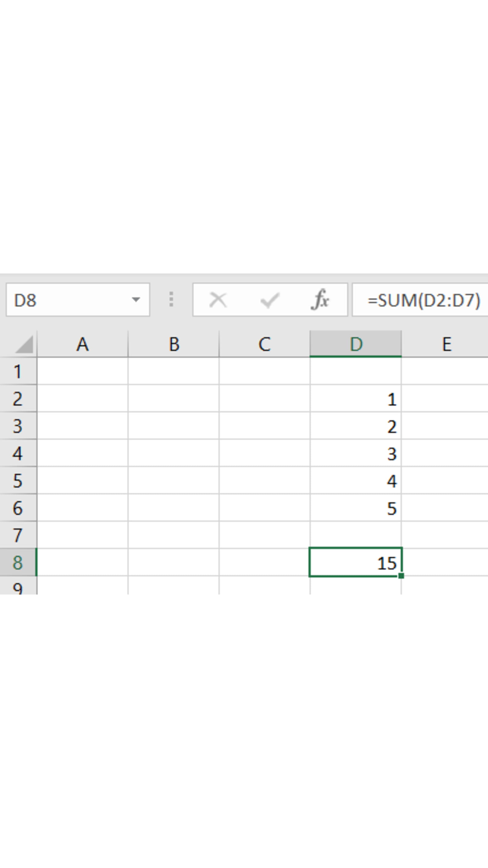The height and width of the screenshot is (868, 488).
Task: Click the Cancel X formula icon
Action: 218,299
